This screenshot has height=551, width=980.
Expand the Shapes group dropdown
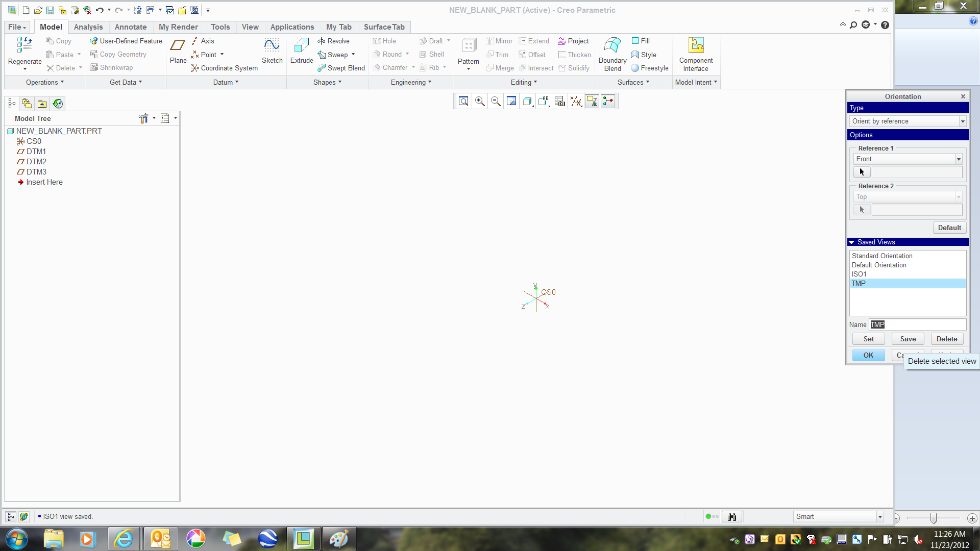click(327, 82)
